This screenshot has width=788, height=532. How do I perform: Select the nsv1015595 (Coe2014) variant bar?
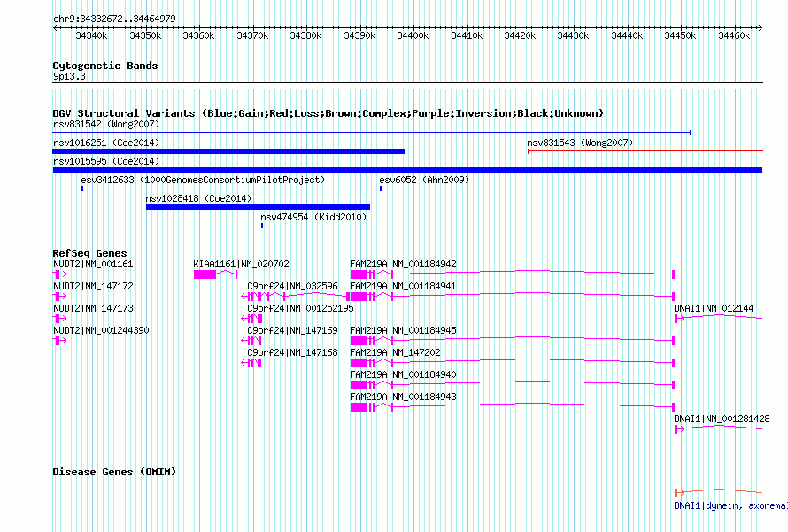407,170
